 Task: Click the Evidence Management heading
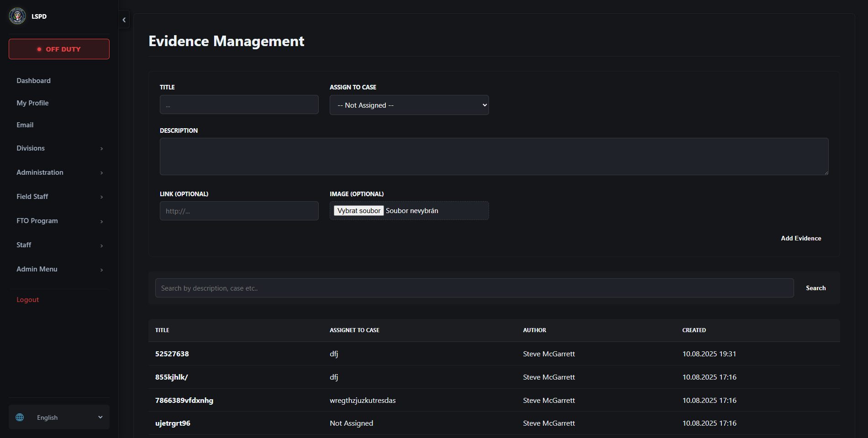pyautogui.click(x=226, y=41)
